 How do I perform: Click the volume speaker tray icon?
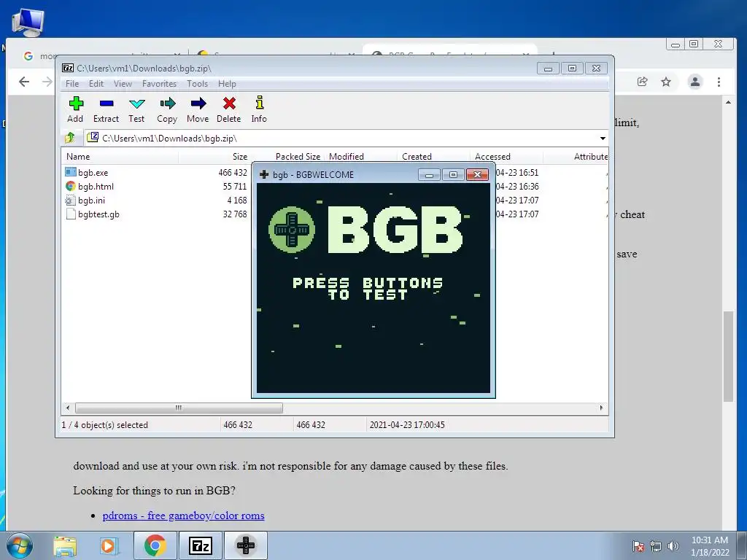coord(673,546)
